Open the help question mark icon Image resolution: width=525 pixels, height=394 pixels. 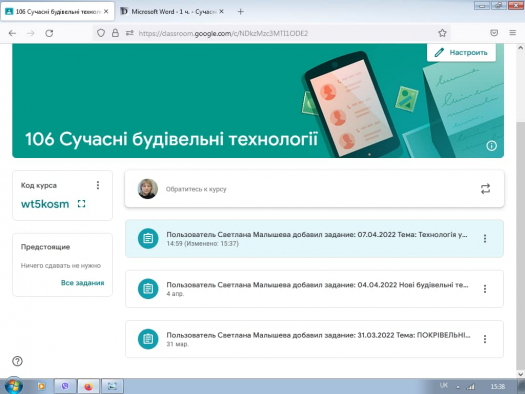[x=17, y=361]
